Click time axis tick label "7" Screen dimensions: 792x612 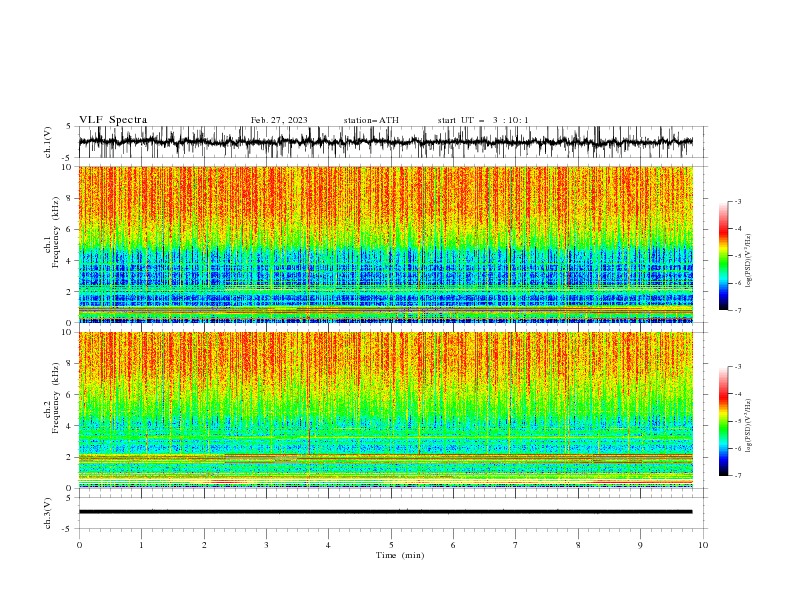tap(516, 545)
